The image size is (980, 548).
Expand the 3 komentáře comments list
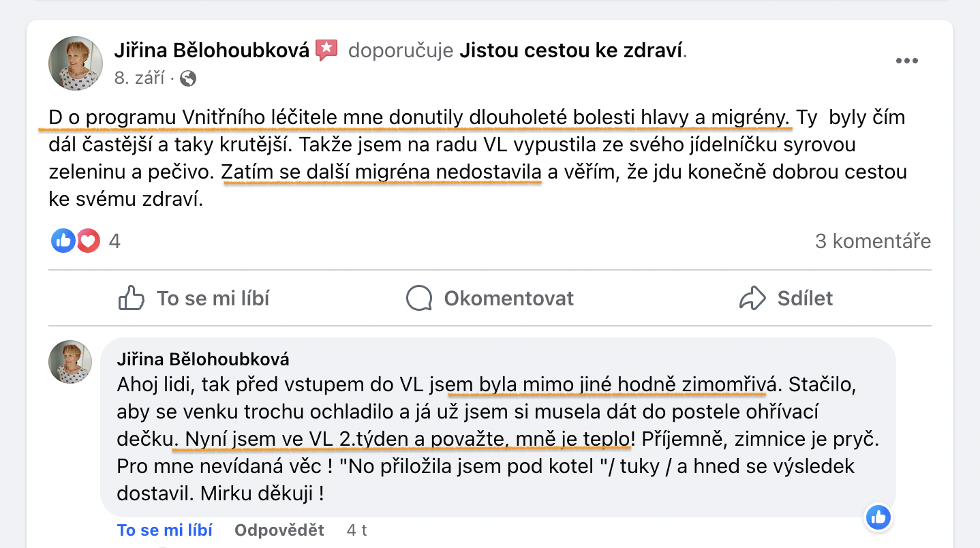[x=873, y=241]
